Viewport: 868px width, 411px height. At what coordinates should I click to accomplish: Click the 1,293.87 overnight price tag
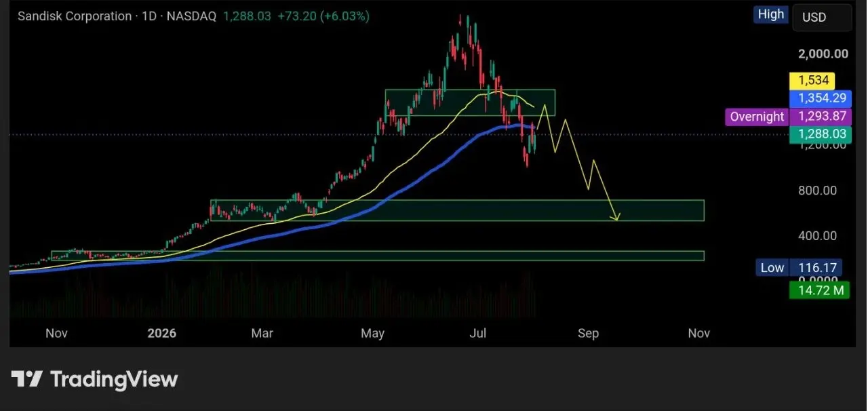click(x=822, y=117)
